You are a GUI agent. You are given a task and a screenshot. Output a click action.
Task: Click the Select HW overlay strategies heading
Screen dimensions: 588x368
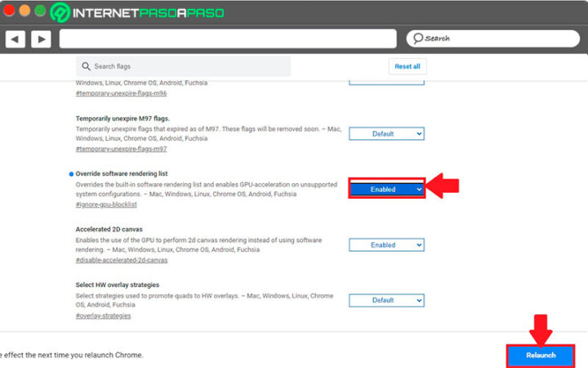coord(118,285)
